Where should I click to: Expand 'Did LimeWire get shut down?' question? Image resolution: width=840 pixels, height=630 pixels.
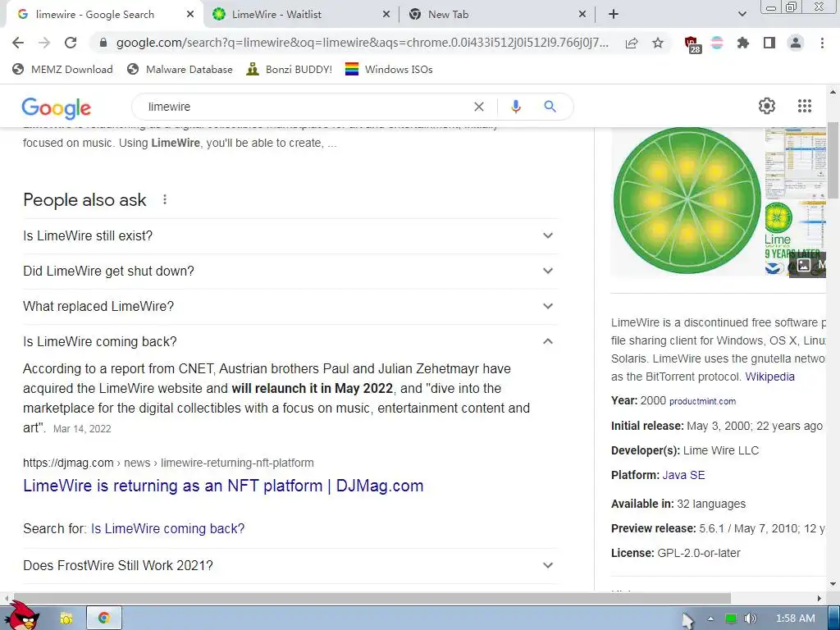click(290, 271)
